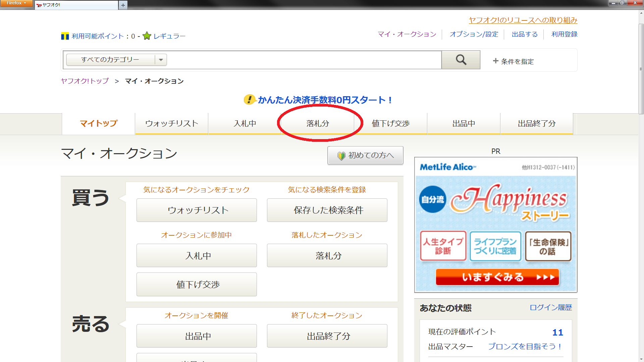Open the 出品終了分 tab
This screenshot has width=644, height=362.
click(x=537, y=124)
